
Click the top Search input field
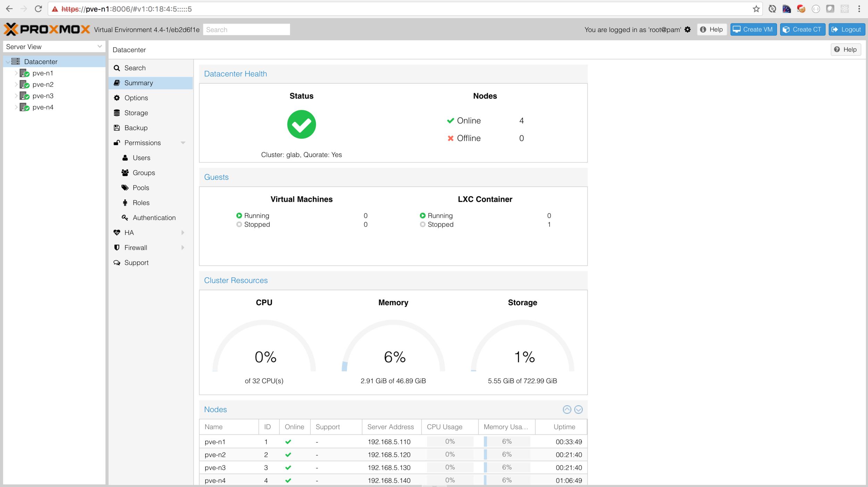246,29
